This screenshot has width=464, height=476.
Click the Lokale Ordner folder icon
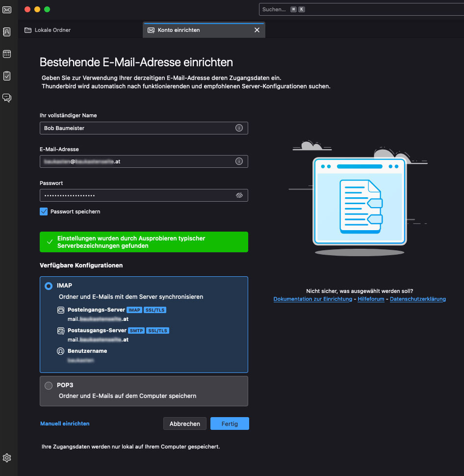coord(28,30)
